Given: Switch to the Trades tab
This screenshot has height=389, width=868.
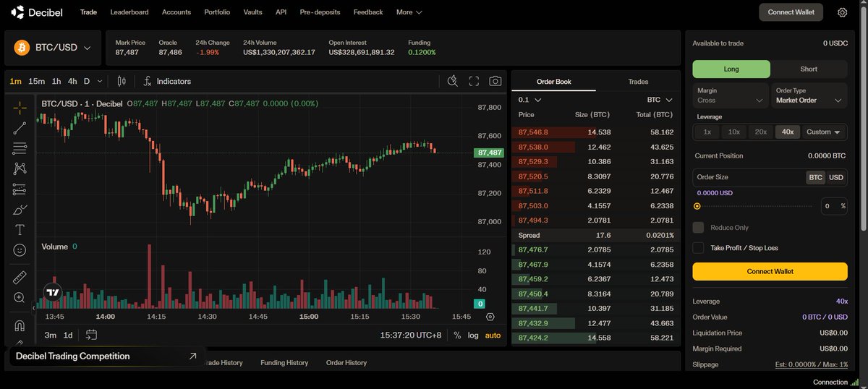Looking at the screenshot, I should click(x=638, y=82).
